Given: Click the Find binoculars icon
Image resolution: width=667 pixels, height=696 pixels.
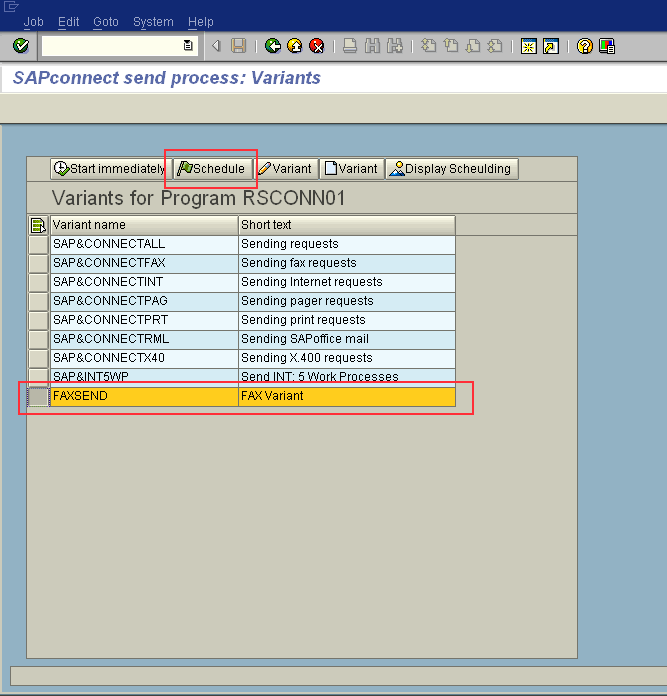Looking at the screenshot, I should pos(372,46).
